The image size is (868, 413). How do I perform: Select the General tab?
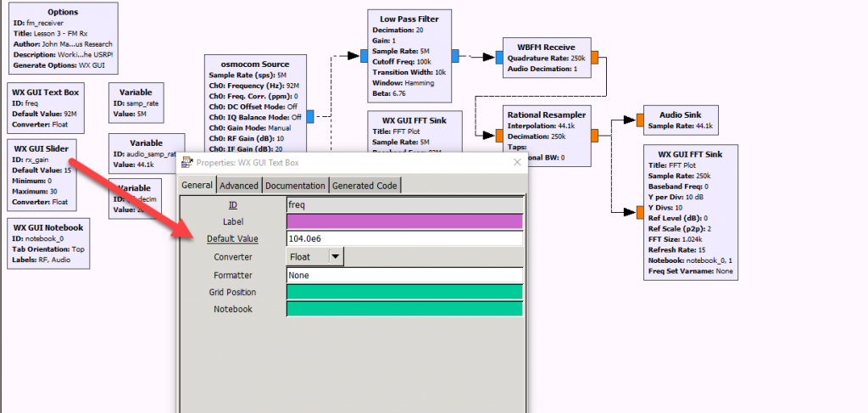tap(197, 186)
